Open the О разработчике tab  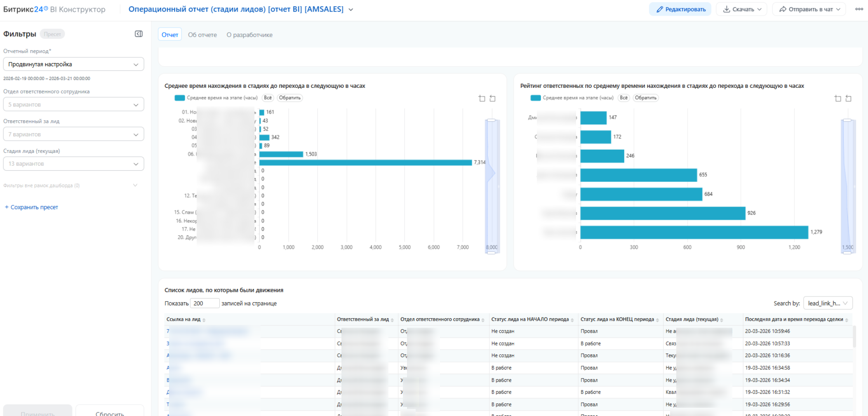pyautogui.click(x=249, y=35)
